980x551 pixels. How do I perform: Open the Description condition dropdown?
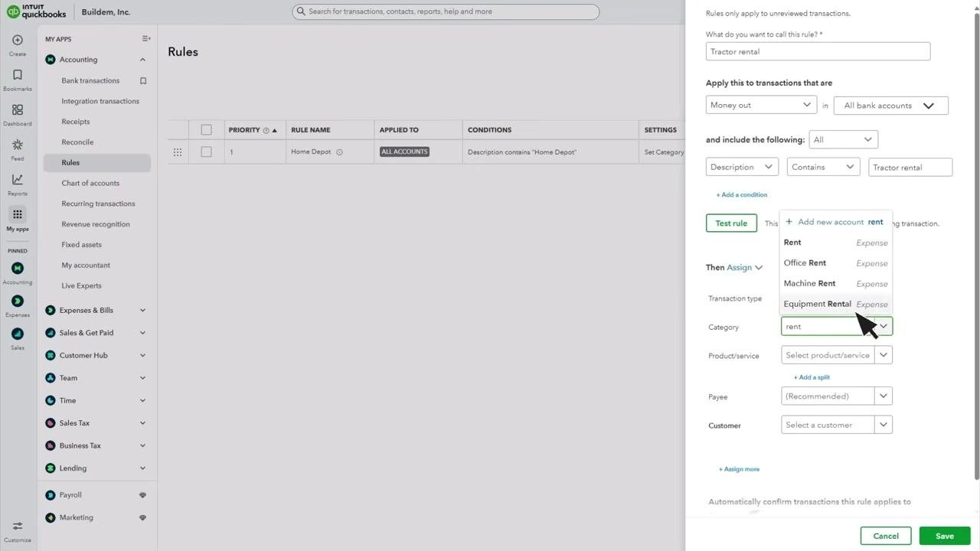(742, 167)
